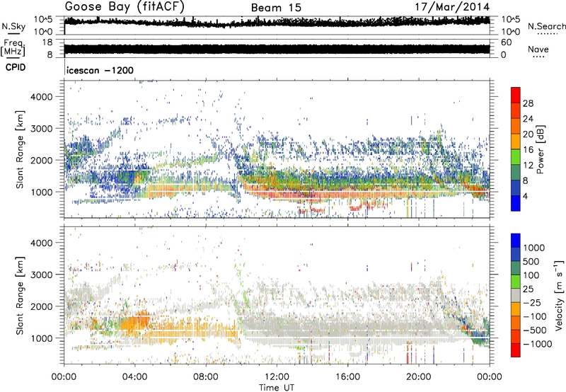Select the "3000" tick of the power panel

point(42,129)
